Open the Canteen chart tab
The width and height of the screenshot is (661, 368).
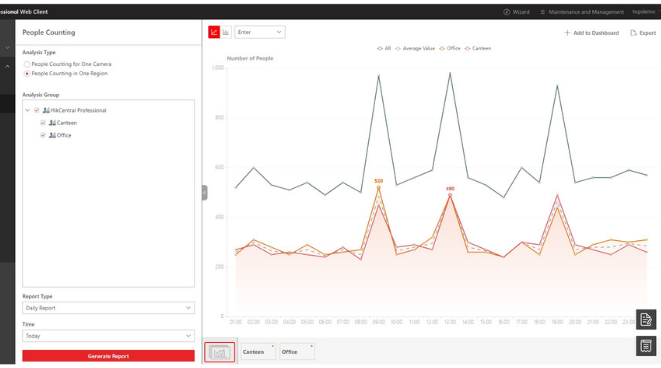pyautogui.click(x=258, y=352)
